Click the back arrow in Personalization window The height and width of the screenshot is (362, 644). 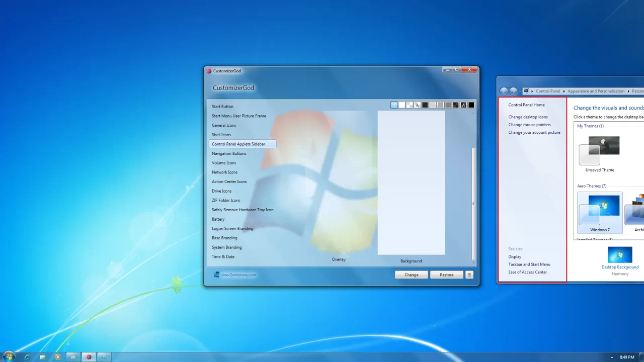[504, 91]
